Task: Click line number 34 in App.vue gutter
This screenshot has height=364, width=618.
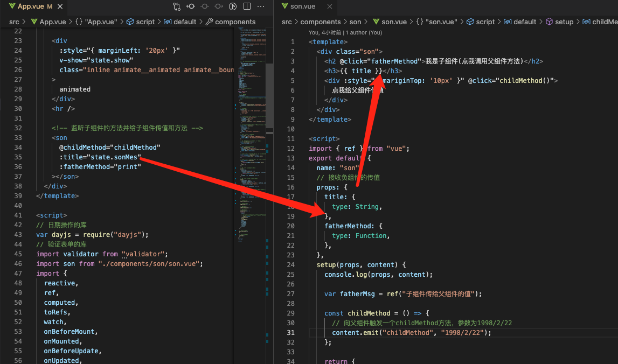Action: pos(18,148)
